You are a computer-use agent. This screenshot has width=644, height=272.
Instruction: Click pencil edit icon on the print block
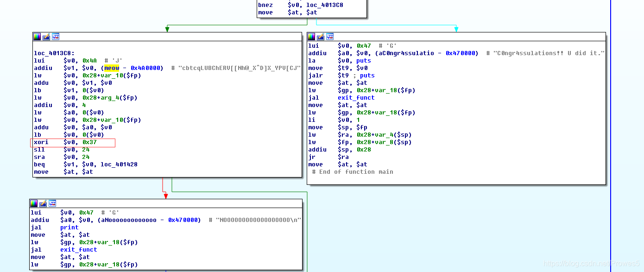[43, 203]
